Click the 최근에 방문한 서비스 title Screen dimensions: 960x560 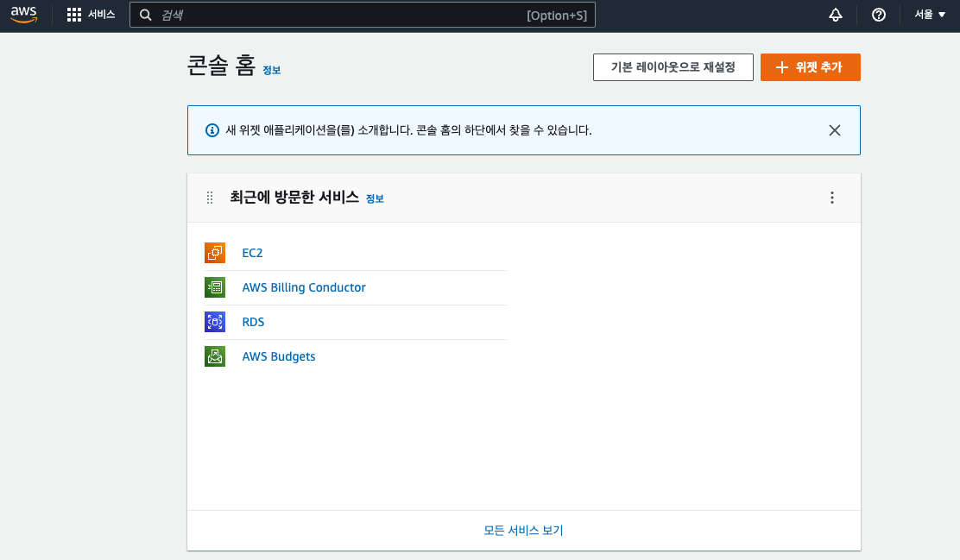point(294,197)
